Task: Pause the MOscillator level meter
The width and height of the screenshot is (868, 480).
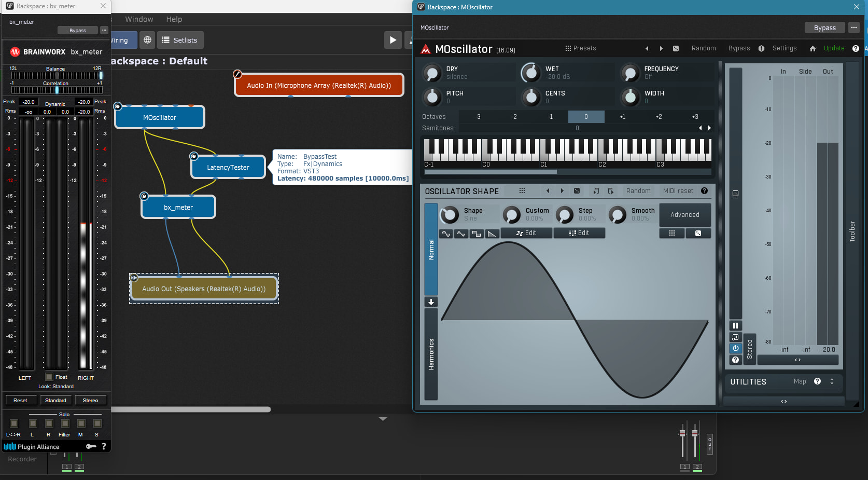Action: (x=735, y=325)
